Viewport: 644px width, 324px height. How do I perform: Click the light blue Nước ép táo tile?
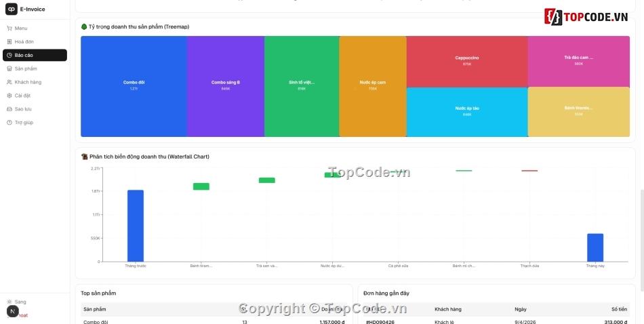point(466,112)
